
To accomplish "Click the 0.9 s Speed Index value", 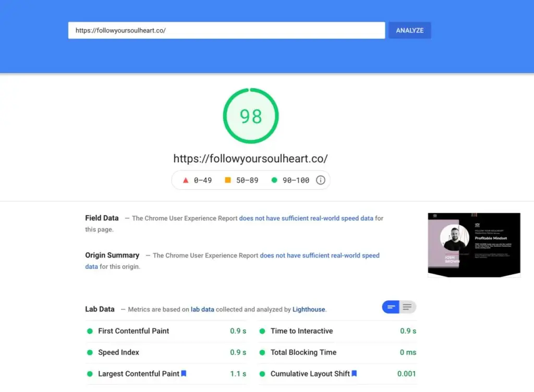I will pos(238,352).
